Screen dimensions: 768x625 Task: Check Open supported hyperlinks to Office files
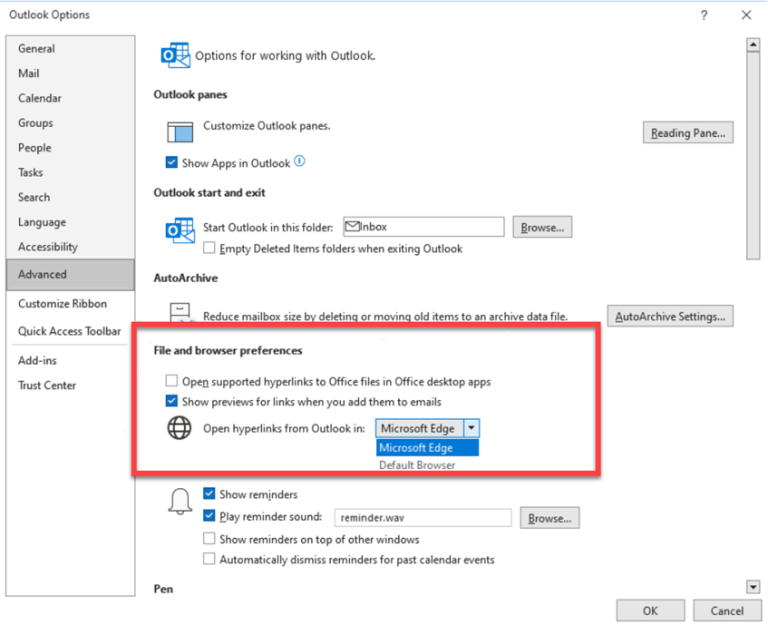point(171,381)
